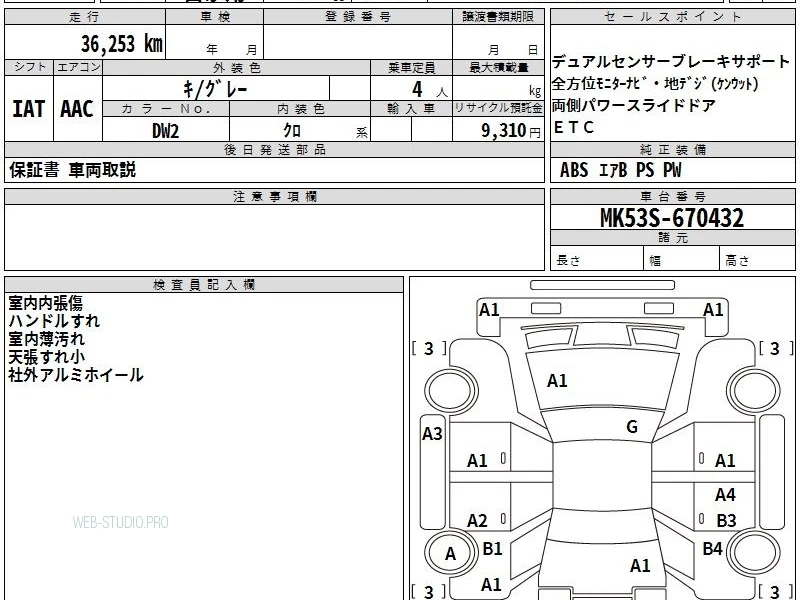Click the 乗車定員 header
Viewport: 800px width, 600px height.
(x=411, y=68)
